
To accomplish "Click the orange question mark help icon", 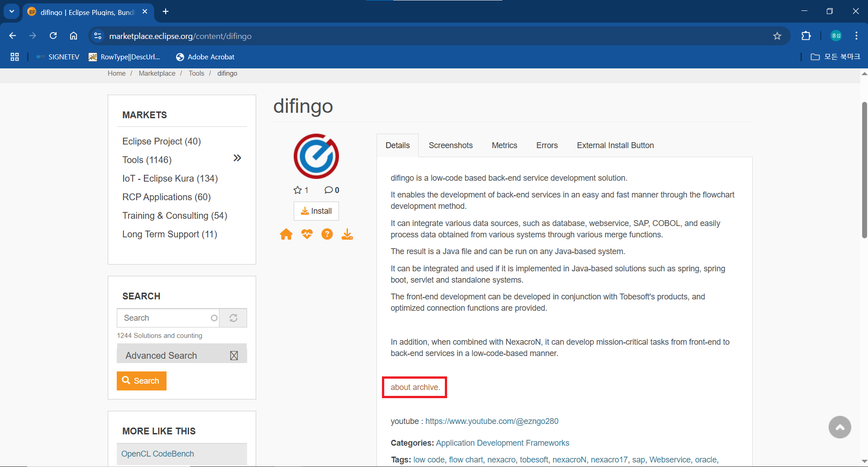I will coord(327,234).
